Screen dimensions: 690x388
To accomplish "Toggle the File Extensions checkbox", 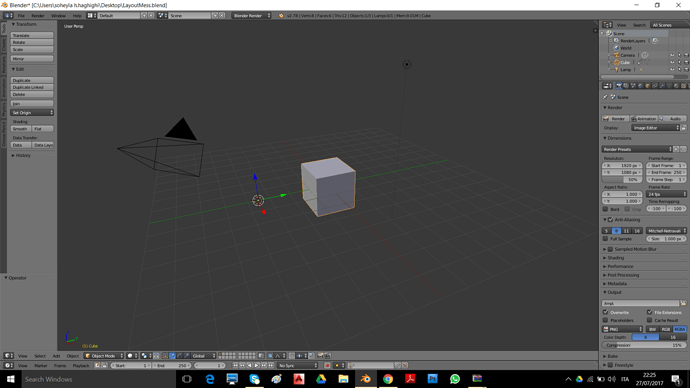I will [x=650, y=312].
